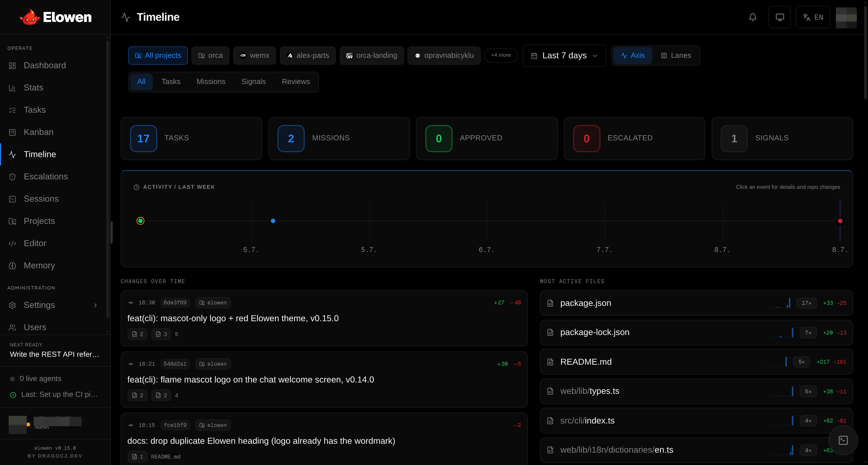The width and height of the screenshot is (868, 465).
Task: Open web/lib/i18n/dictionaries/en.ts file row
Action: (696, 450)
